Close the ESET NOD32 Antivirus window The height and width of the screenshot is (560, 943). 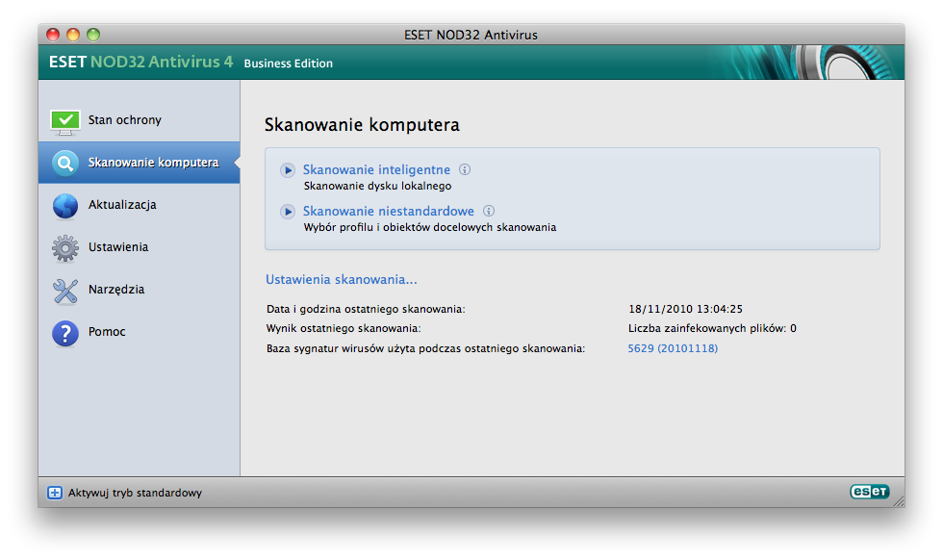53,35
